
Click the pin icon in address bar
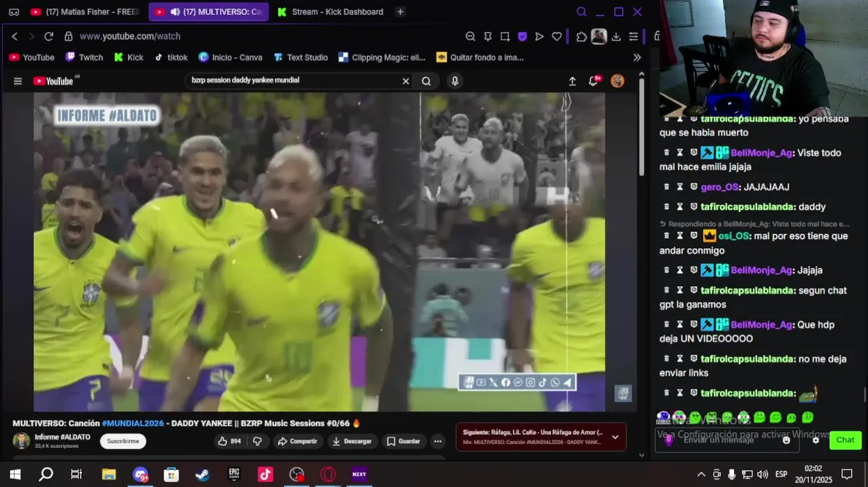[488, 37]
